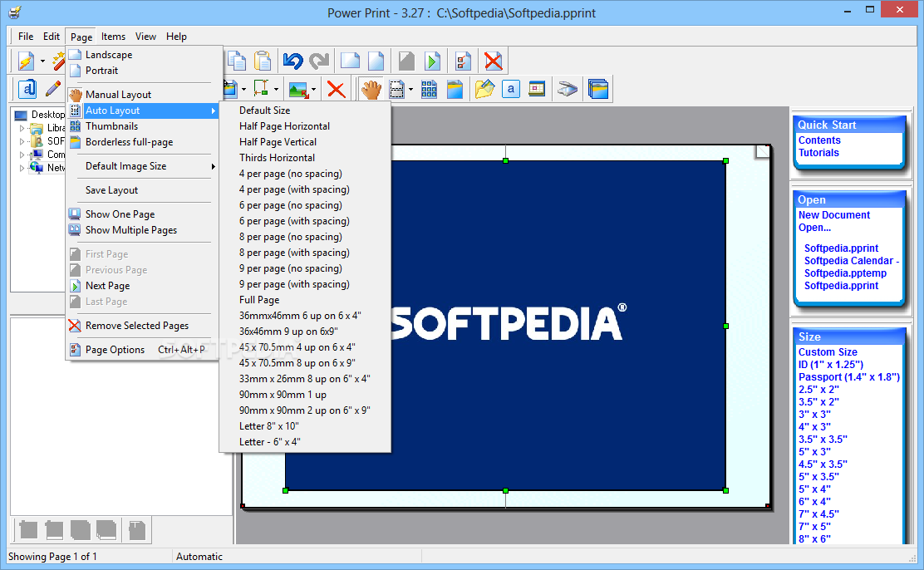Select Desktop in the folder tree
Viewport: 924px width, 570px height.
(x=47, y=115)
